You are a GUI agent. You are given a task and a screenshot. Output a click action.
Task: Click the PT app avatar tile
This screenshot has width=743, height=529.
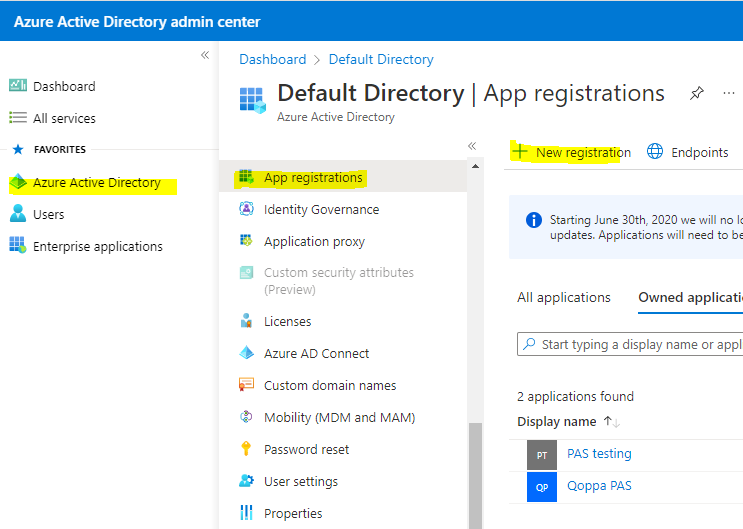coord(542,455)
